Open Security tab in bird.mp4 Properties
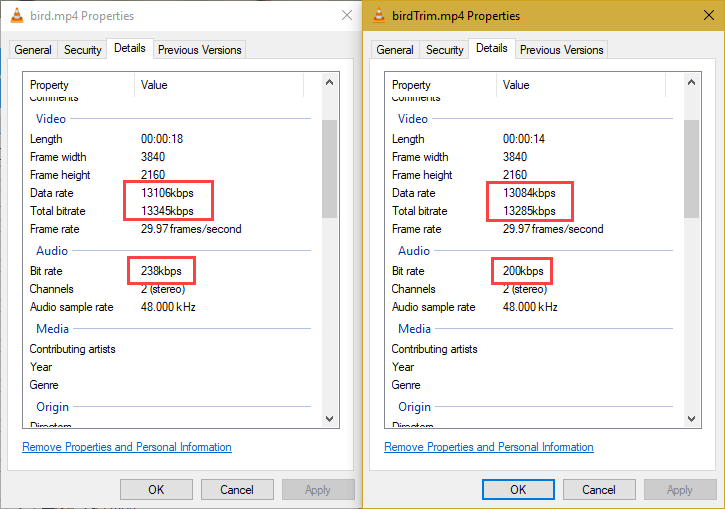Image resolution: width=725 pixels, height=509 pixels. (82, 50)
